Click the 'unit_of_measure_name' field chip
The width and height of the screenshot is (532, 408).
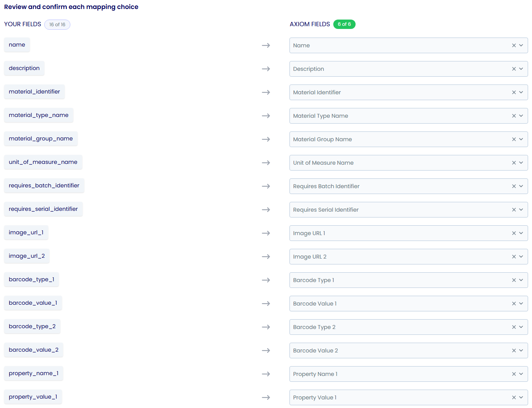coord(43,162)
